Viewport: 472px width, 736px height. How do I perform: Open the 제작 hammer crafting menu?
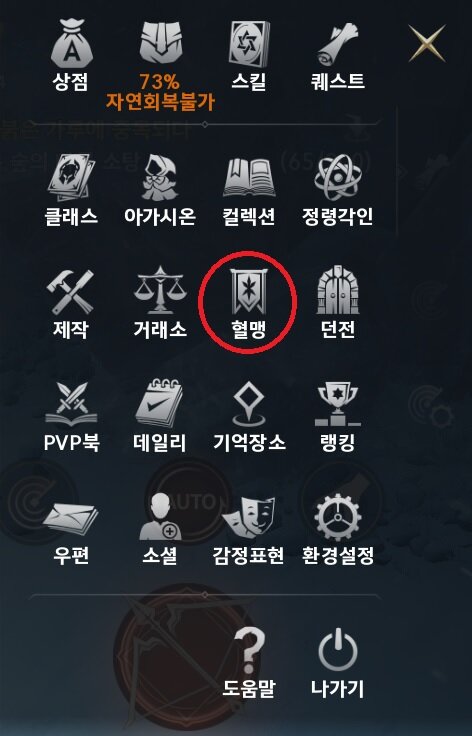pos(70,292)
